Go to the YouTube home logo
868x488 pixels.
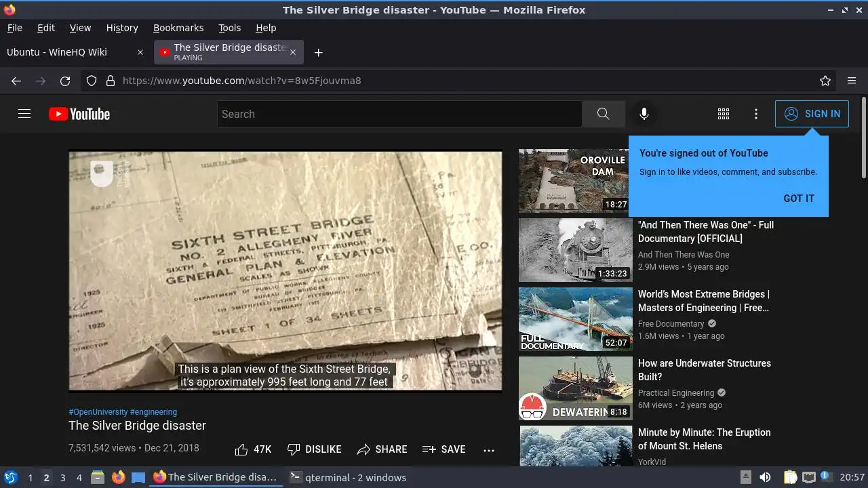[x=79, y=114]
